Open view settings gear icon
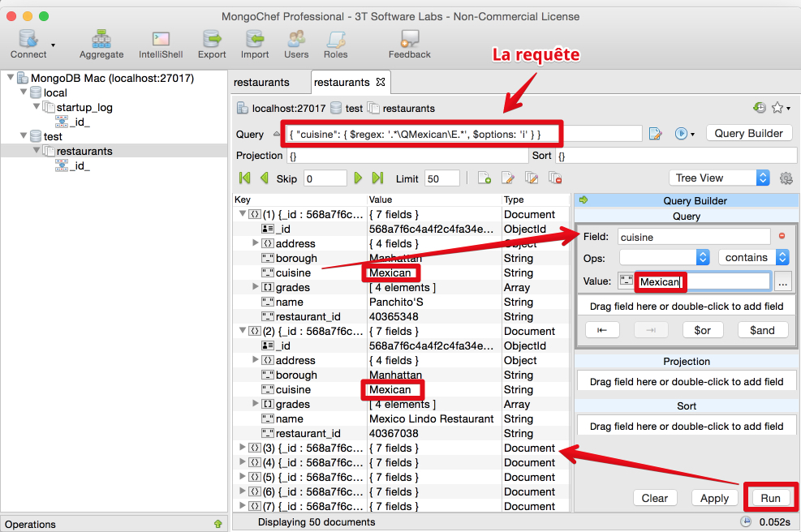The height and width of the screenshot is (532, 801). (786, 178)
